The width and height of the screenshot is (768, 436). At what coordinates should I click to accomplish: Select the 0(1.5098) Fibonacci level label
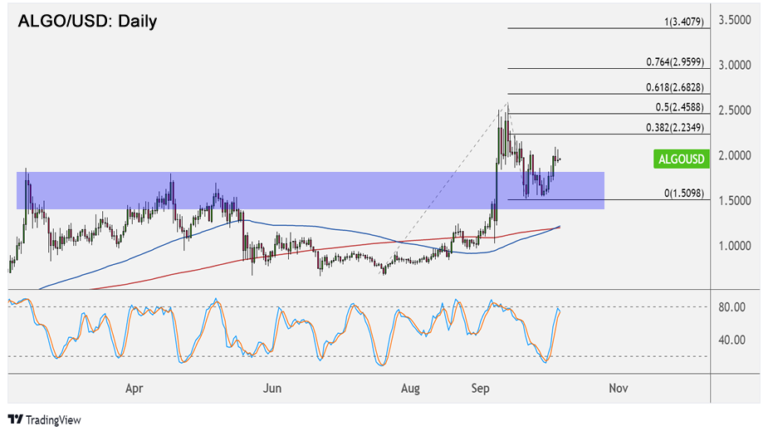pos(684,193)
